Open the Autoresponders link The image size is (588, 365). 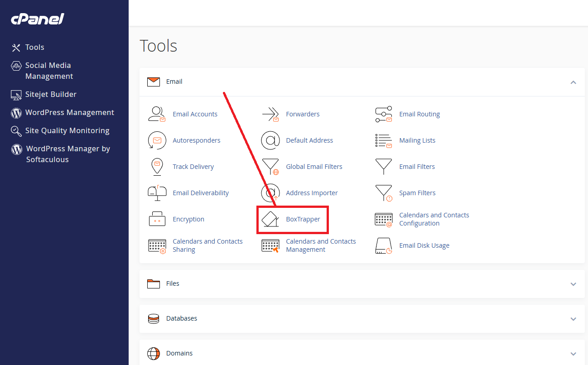197,140
